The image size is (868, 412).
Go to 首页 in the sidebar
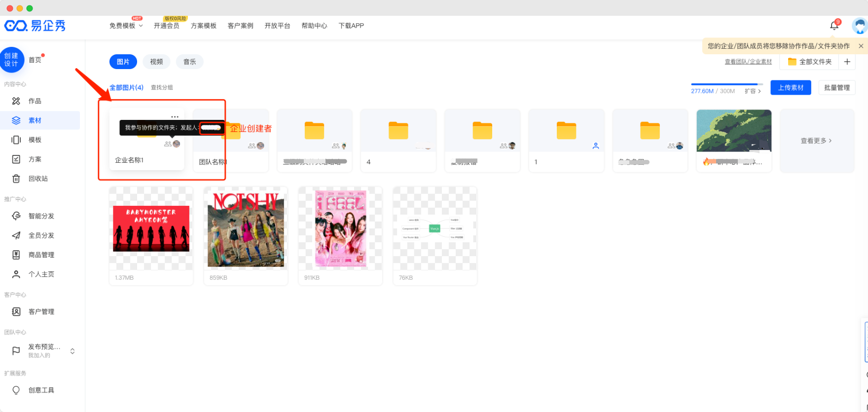[x=35, y=60]
